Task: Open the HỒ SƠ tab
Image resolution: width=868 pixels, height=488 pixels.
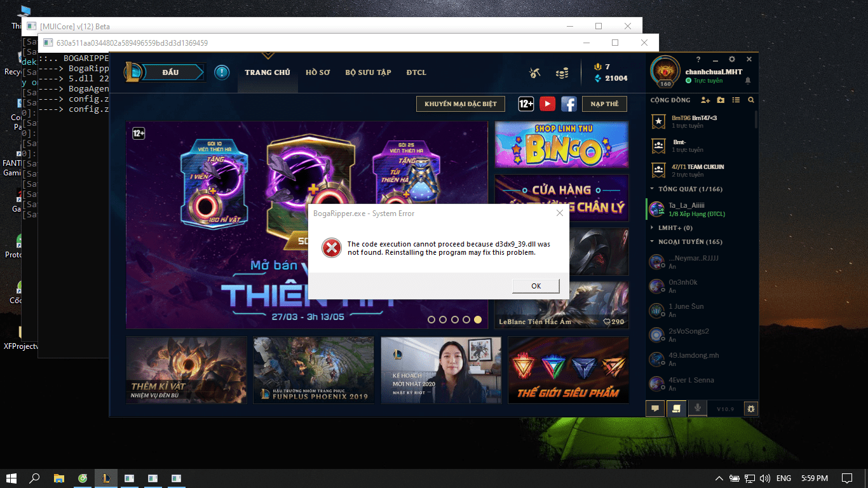Action: pyautogui.click(x=318, y=72)
